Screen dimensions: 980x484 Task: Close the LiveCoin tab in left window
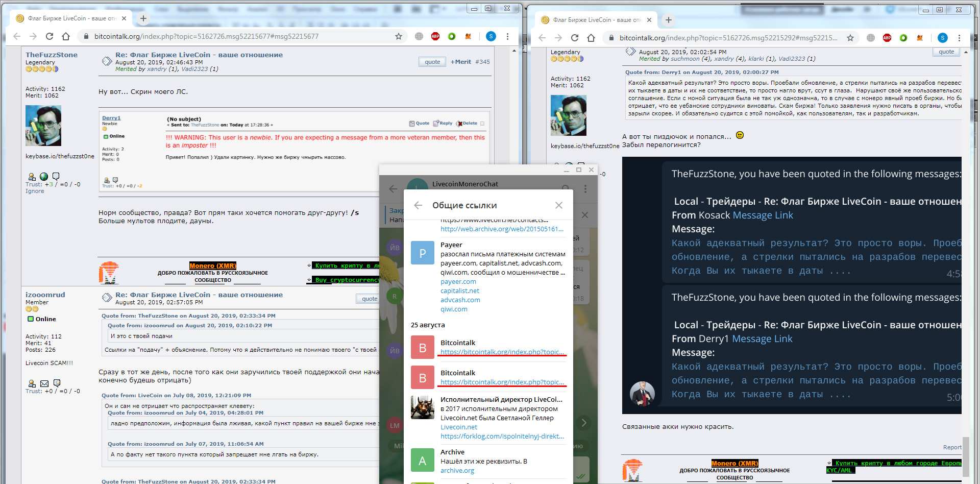coord(124,18)
